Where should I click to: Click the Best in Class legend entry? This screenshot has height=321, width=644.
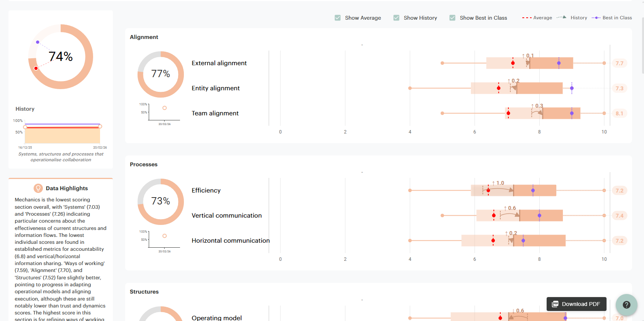tap(612, 18)
